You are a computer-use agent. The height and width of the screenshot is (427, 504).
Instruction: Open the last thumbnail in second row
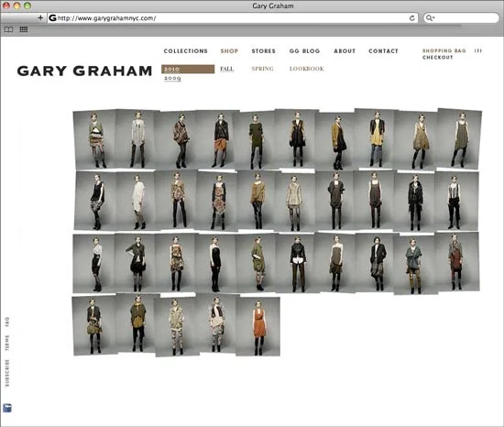[456, 201]
